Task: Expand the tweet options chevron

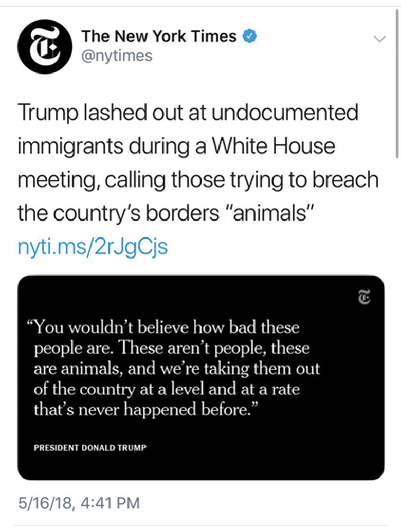Action: click(379, 39)
